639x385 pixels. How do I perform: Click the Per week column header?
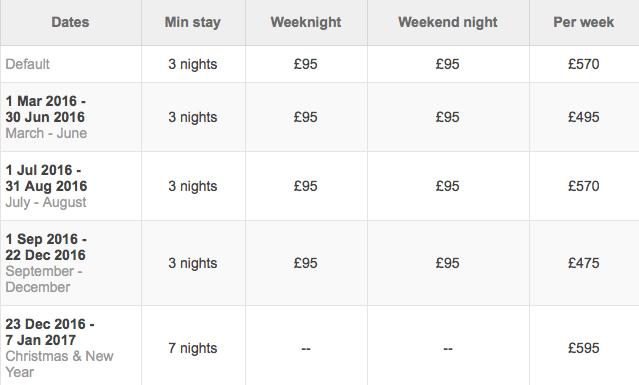583,22
